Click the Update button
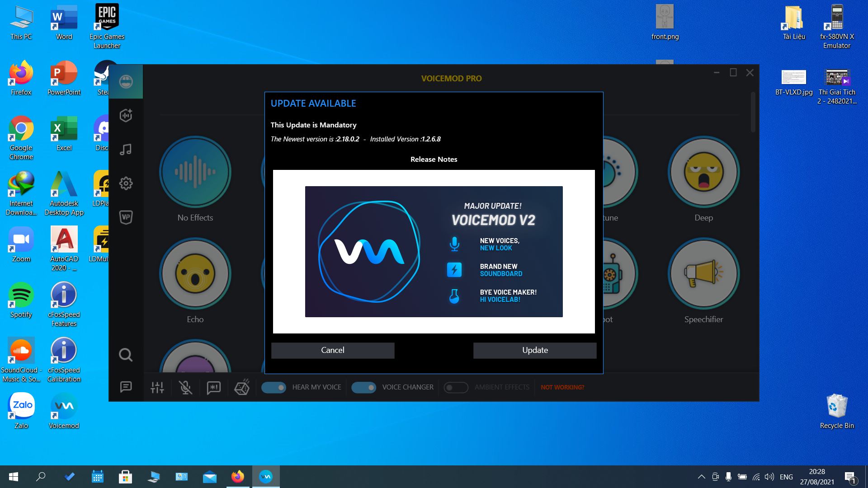Image resolution: width=868 pixels, height=488 pixels. (535, 350)
